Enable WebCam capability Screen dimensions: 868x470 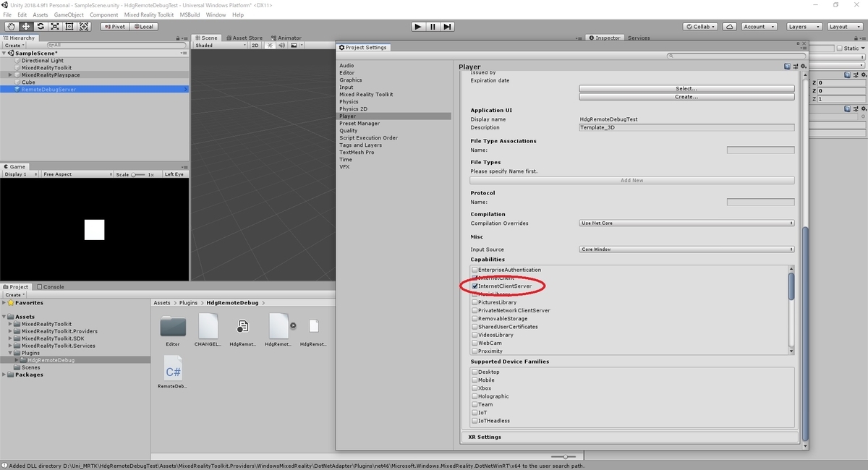coord(475,343)
